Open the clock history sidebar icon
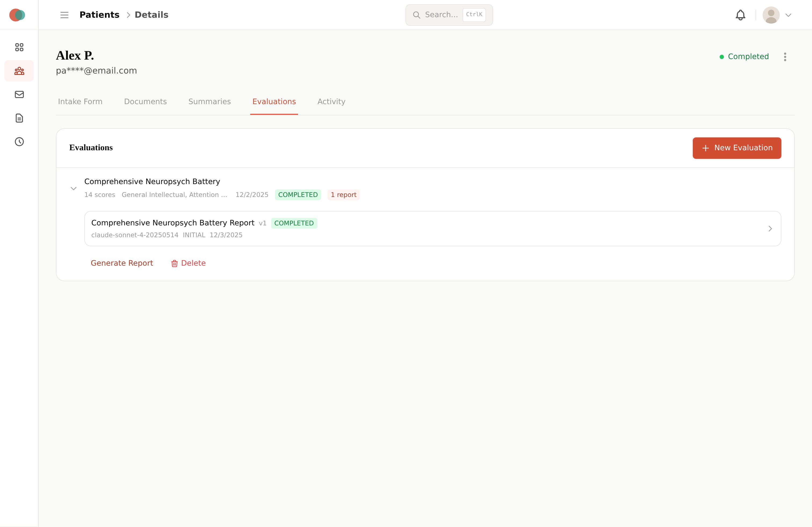 [x=19, y=142]
